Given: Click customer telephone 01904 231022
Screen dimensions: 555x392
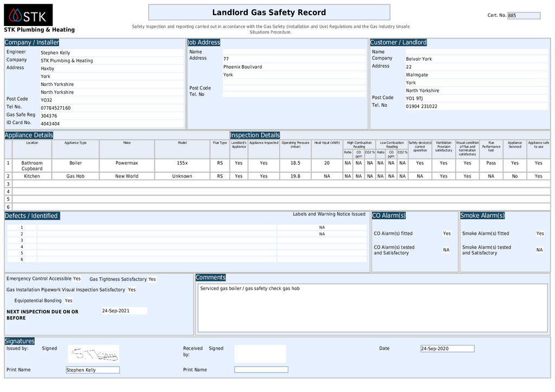Looking at the screenshot, I should (x=422, y=106).
